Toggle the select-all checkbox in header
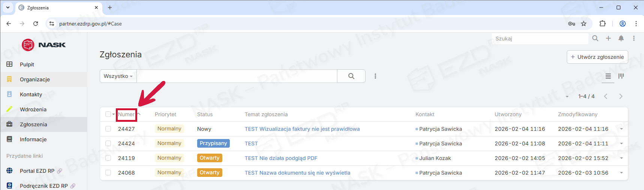The width and height of the screenshot is (644, 190). [108, 114]
